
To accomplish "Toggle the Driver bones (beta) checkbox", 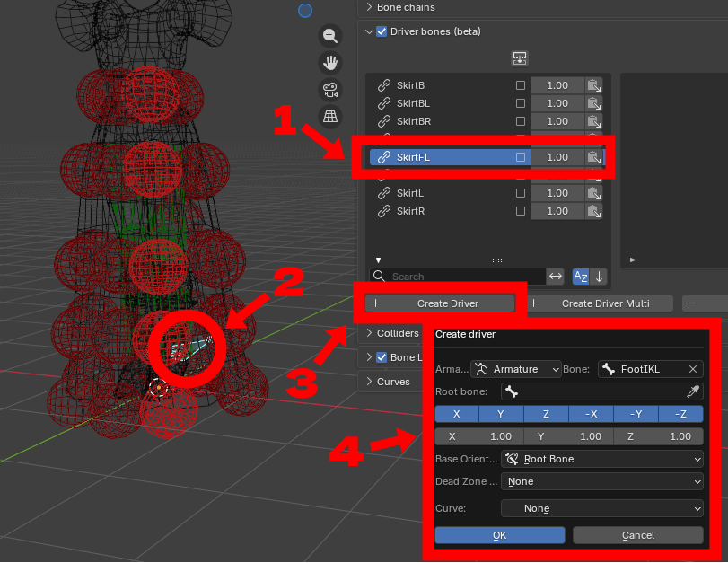I will (382, 31).
